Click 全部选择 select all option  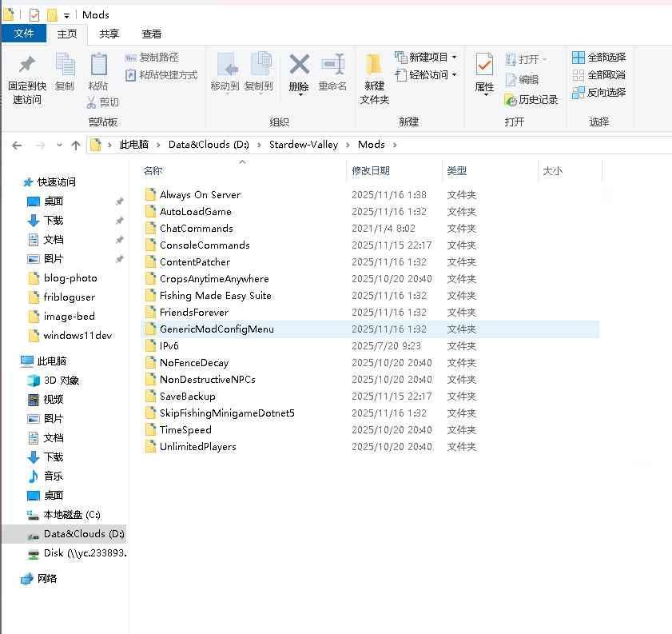pos(598,58)
